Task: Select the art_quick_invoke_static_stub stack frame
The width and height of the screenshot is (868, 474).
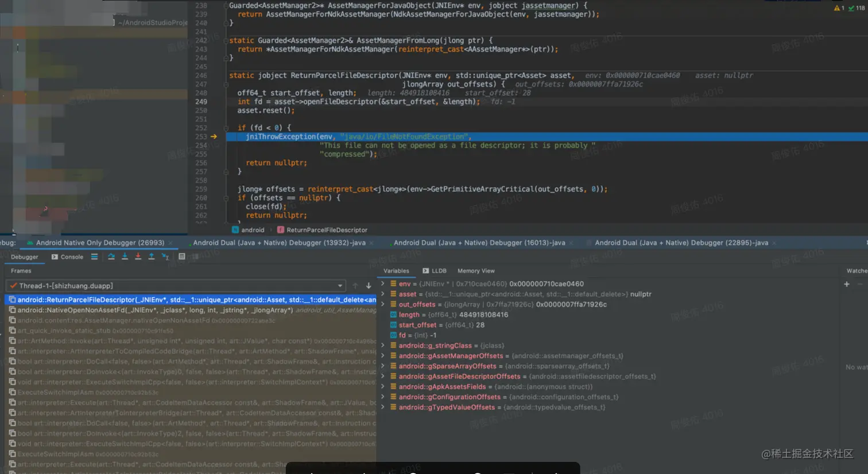Action: tap(191, 331)
